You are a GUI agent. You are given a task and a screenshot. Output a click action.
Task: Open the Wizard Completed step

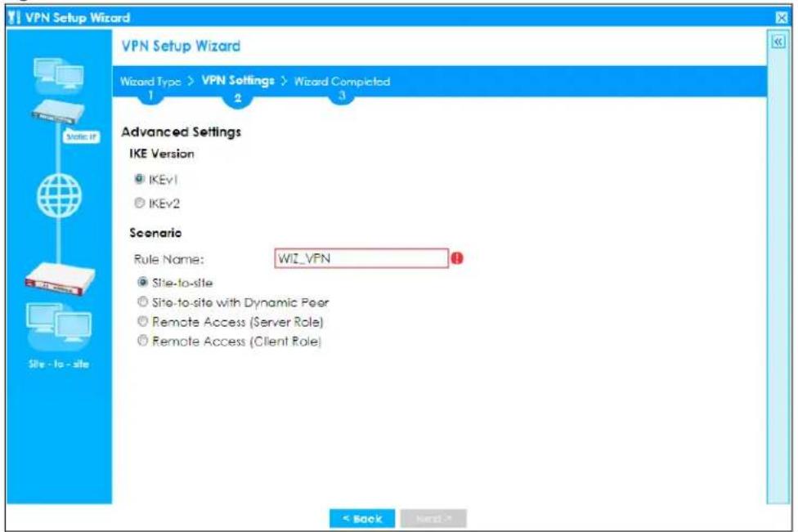(342, 82)
